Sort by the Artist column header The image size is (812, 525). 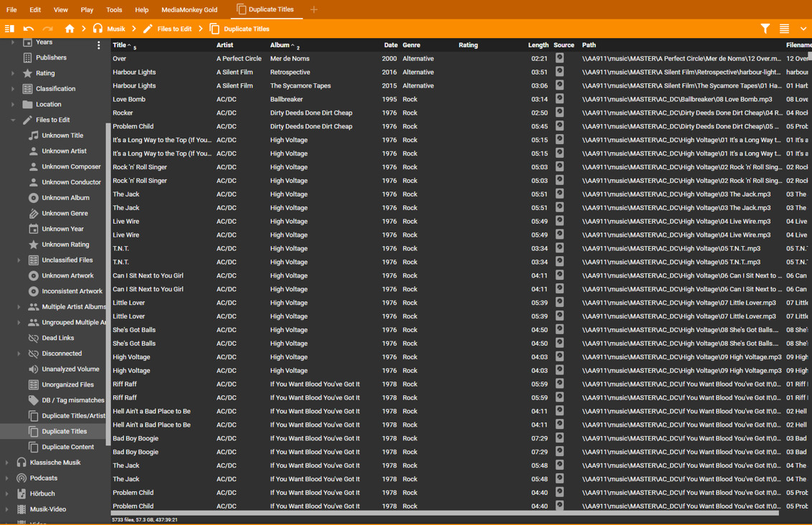coord(225,45)
